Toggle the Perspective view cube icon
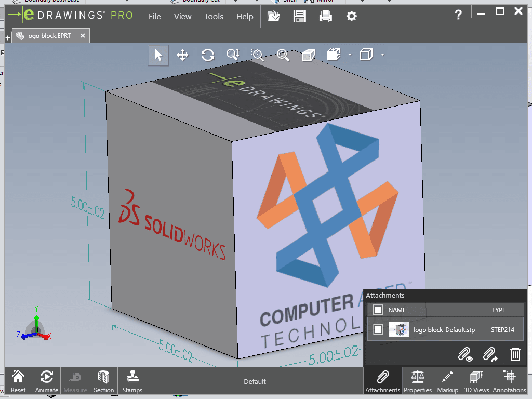This screenshot has height=399, width=532. click(x=308, y=55)
